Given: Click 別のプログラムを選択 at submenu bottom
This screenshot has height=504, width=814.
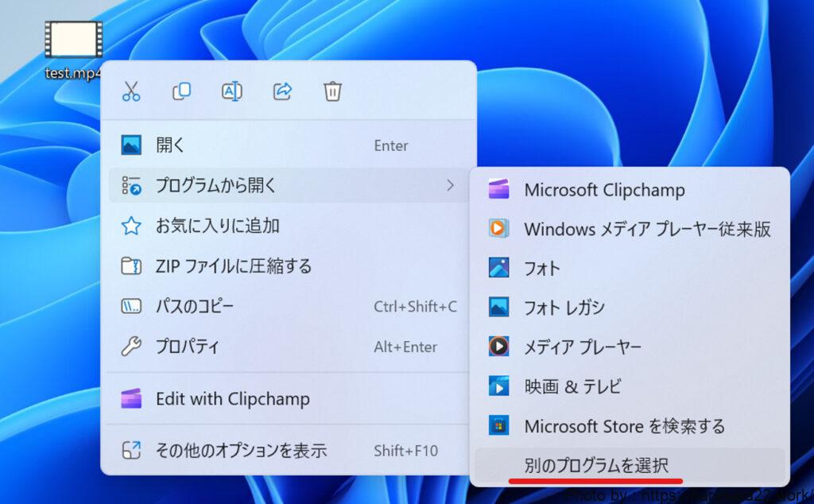Looking at the screenshot, I should (596, 466).
